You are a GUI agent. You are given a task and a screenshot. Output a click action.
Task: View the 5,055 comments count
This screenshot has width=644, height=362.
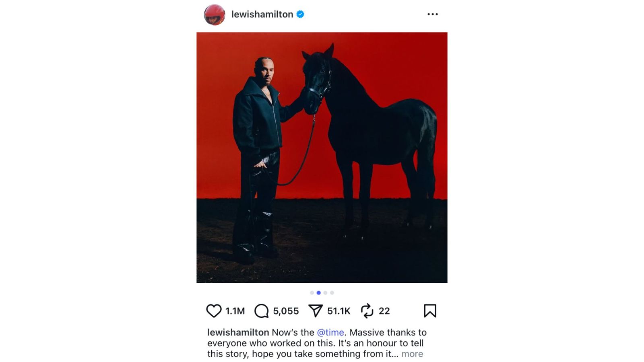(x=286, y=311)
